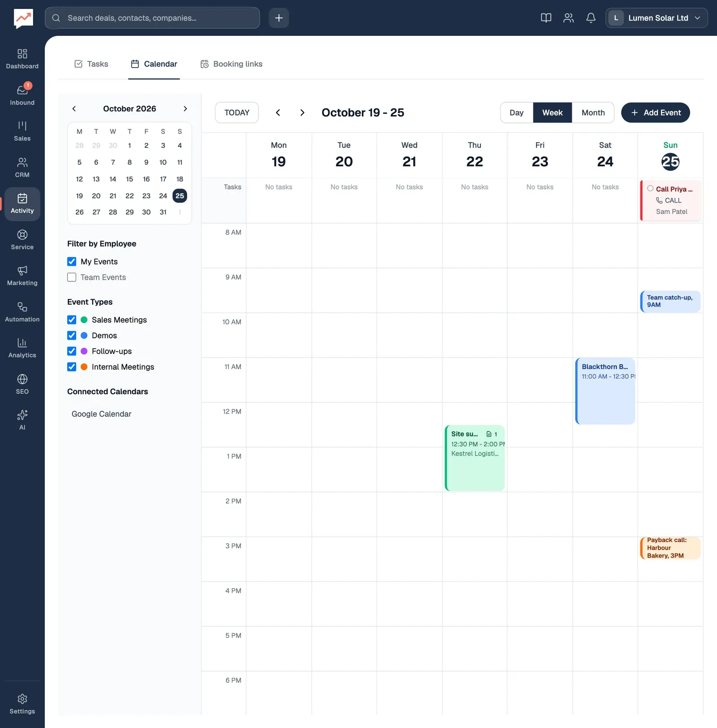717x728 pixels.
Task: Open the notifications bell icon
Action: click(x=591, y=18)
